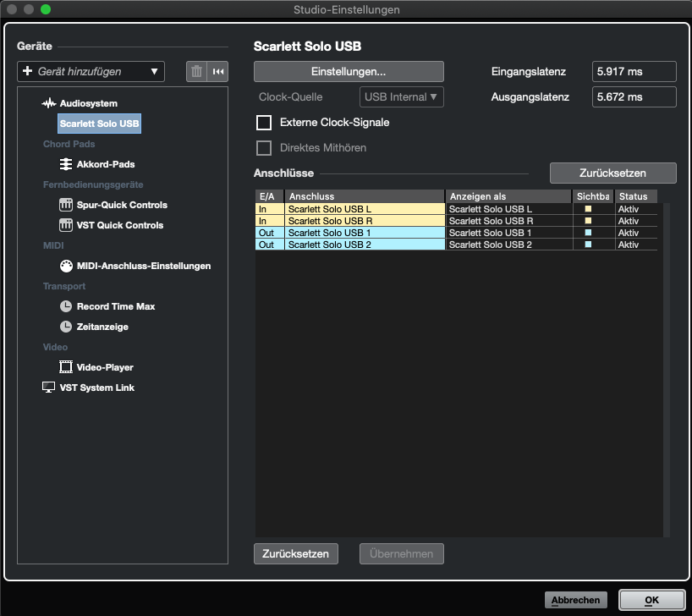
Task: Click the bottom Zurücksetzen button
Action: pos(296,553)
